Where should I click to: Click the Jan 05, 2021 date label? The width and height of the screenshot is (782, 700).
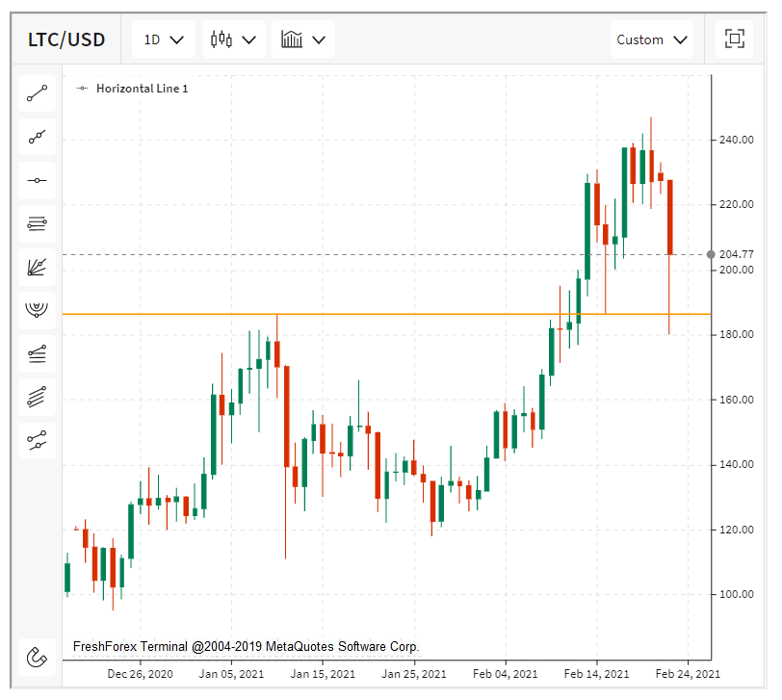pos(231,674)
